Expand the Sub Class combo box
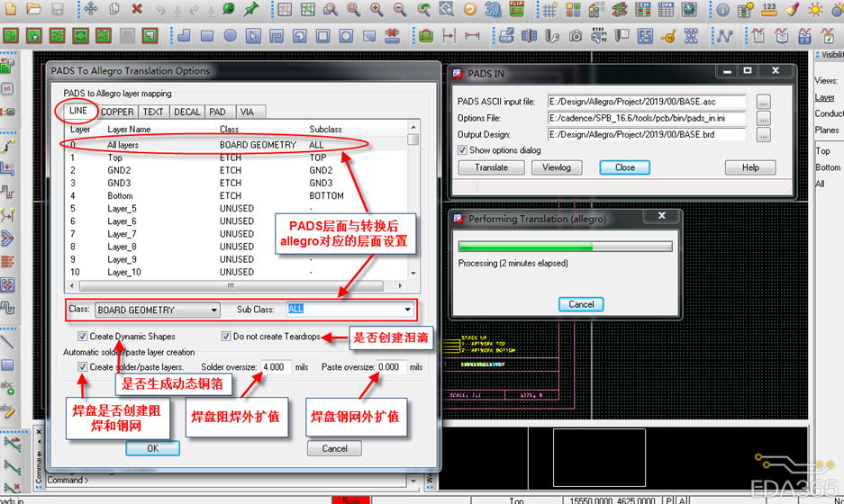 tap(407, 310)
